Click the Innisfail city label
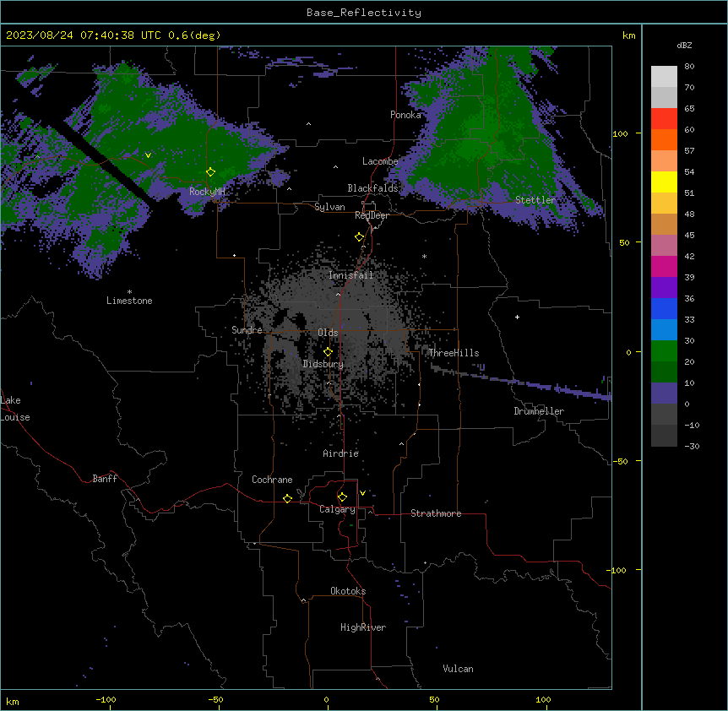Screen dimensions: 728x711 (x=351, y=275)
